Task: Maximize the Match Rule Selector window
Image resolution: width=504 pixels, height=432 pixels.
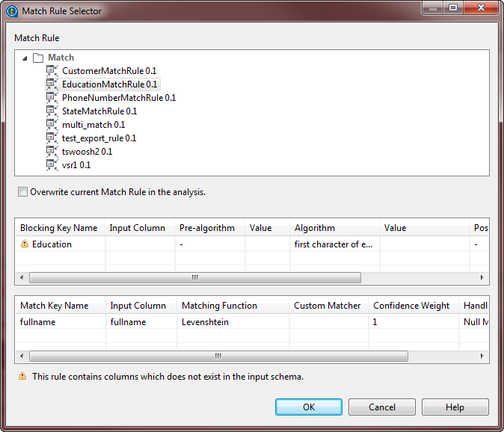Action: tap(453, 7)
